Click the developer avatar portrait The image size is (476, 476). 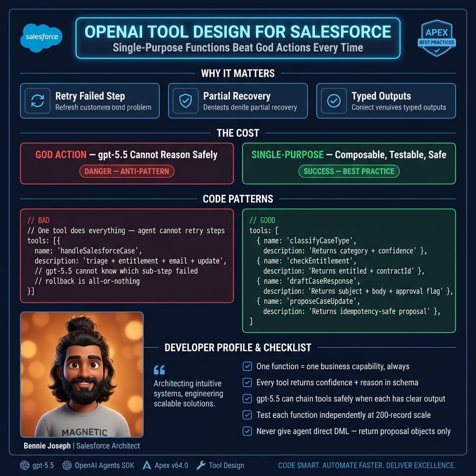82,374
